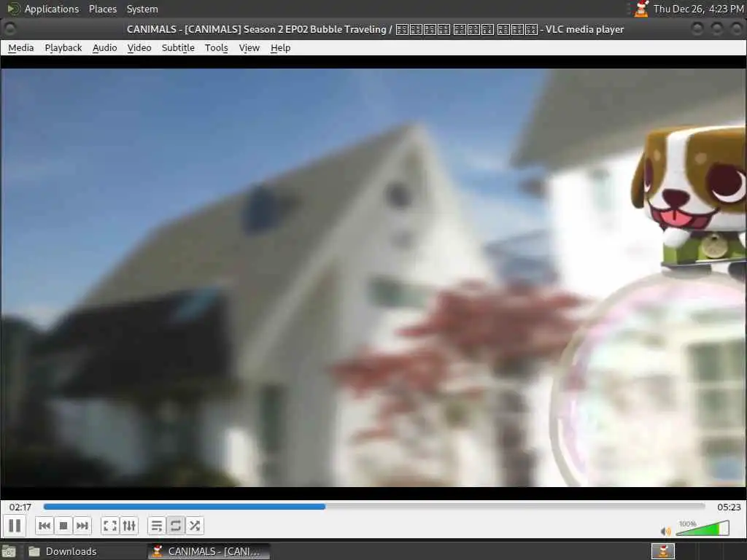Show the playlist panel
747x560 pixels.
click(157, 526)
